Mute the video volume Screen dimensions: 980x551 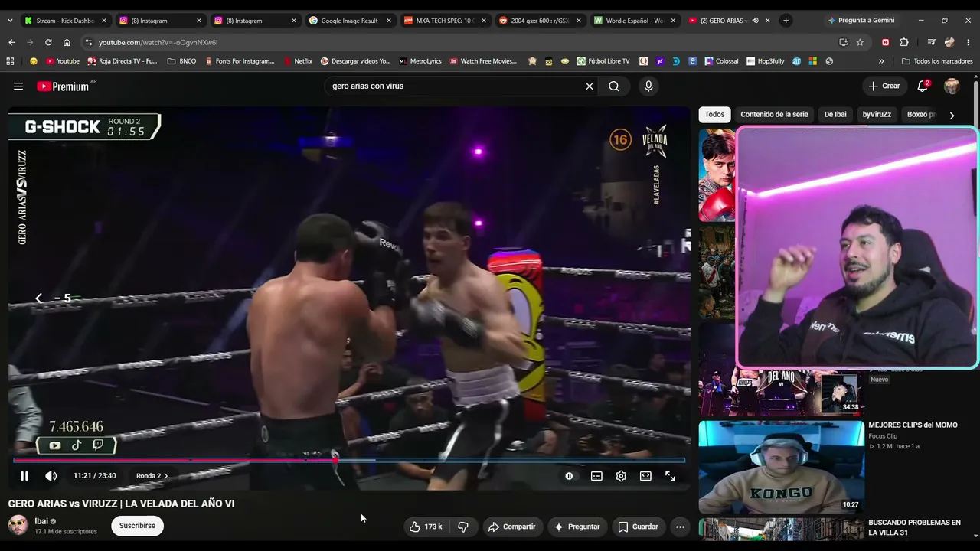51,476
